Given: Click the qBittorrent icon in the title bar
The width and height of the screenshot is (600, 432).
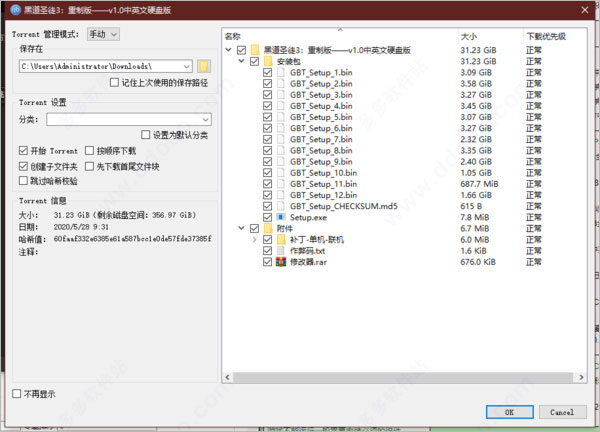Looking at the screenshot, I should 16,10.
